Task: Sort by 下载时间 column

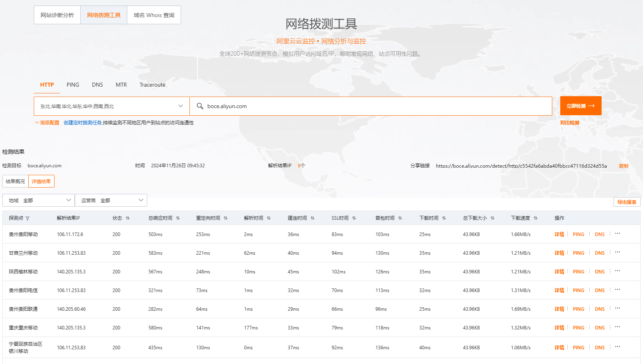Action: coord(444,218)
